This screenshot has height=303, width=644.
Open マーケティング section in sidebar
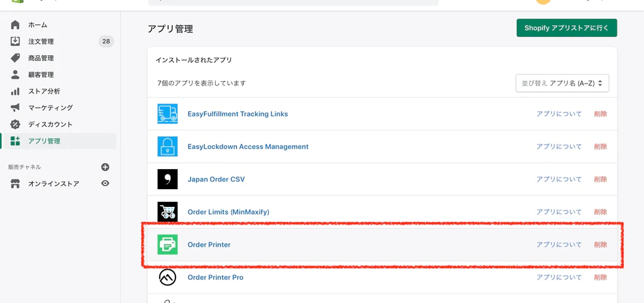tap(50, 107)
